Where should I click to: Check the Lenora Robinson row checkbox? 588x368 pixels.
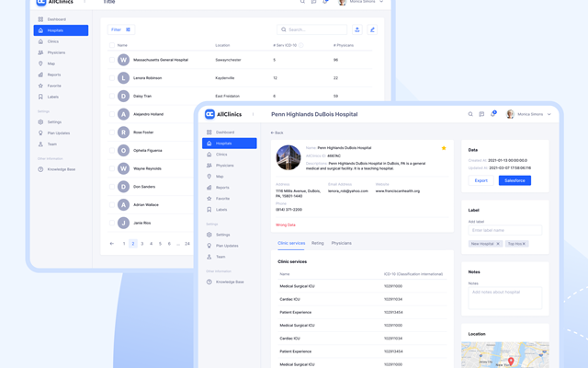(x=112, y=77)
